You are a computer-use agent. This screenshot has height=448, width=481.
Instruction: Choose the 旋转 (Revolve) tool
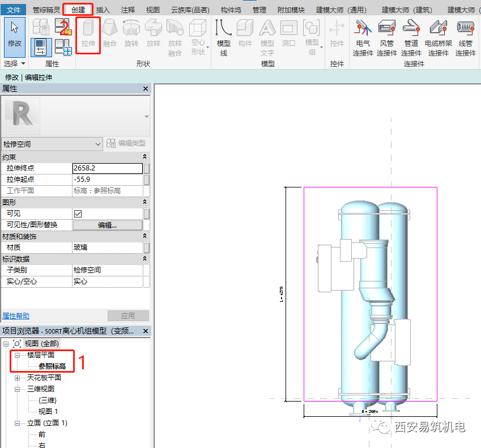tap(131, 34)
